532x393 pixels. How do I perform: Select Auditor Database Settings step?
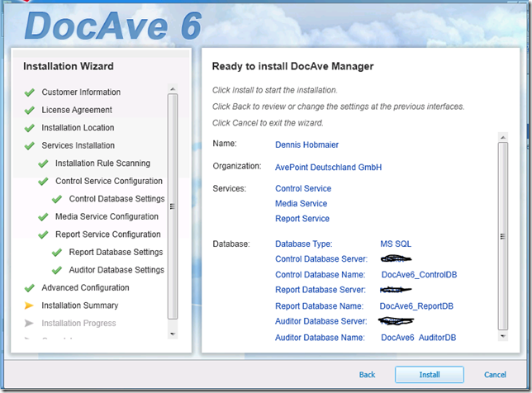tap(116, 270)
